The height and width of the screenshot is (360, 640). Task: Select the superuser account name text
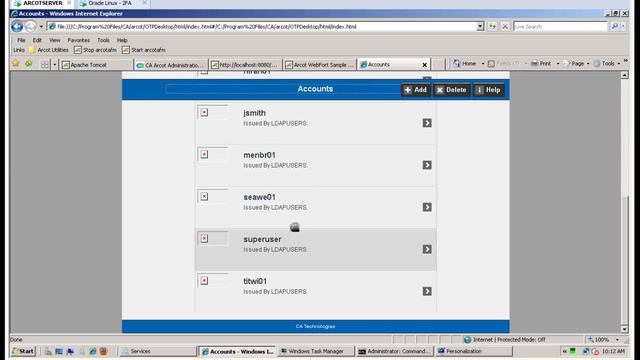point(262,239)
